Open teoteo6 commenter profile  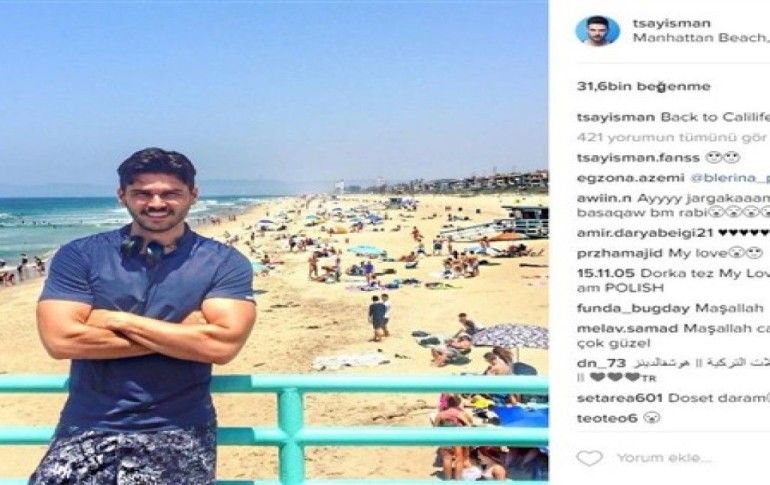coord(607,418)
